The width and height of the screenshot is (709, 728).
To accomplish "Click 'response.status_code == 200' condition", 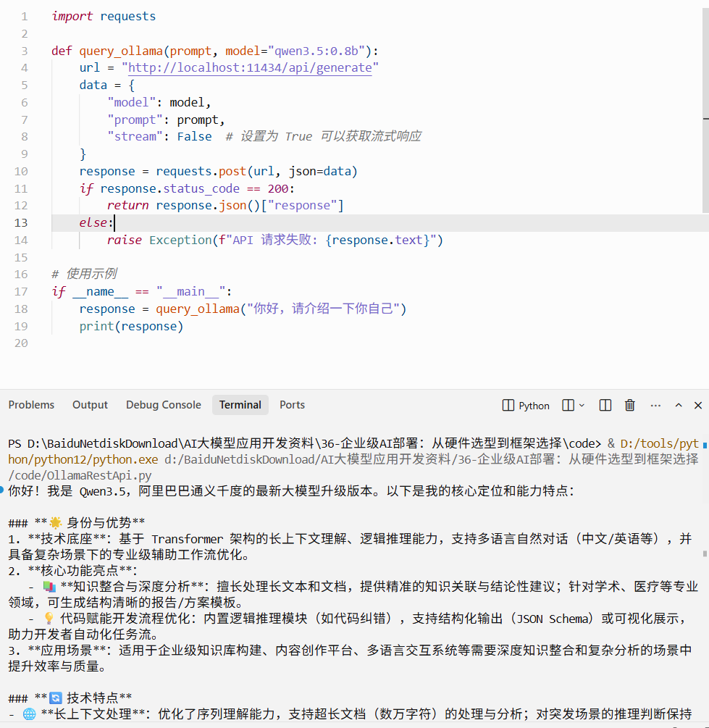I will (194, 188).
